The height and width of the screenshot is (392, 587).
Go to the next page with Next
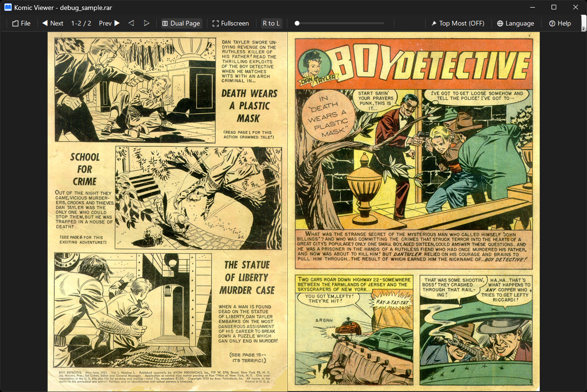[52, 23]
